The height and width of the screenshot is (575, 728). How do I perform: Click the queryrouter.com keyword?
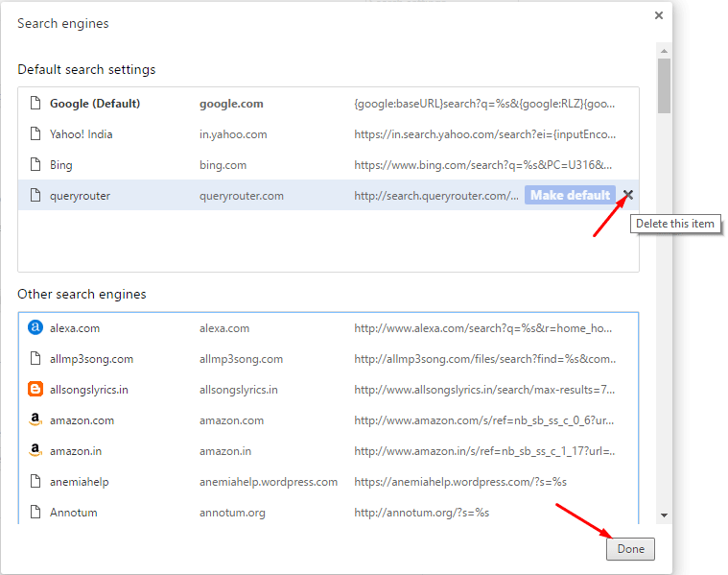click(x=242, y=196)
